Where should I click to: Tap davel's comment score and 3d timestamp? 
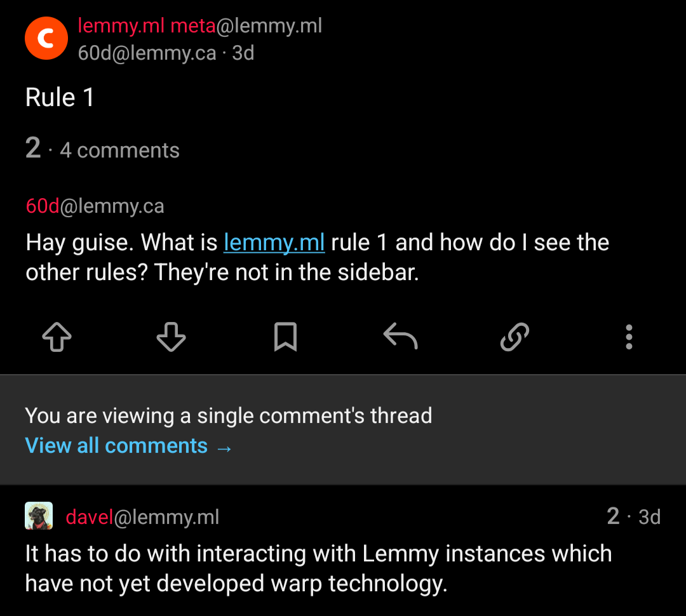[x=633, y=517]
